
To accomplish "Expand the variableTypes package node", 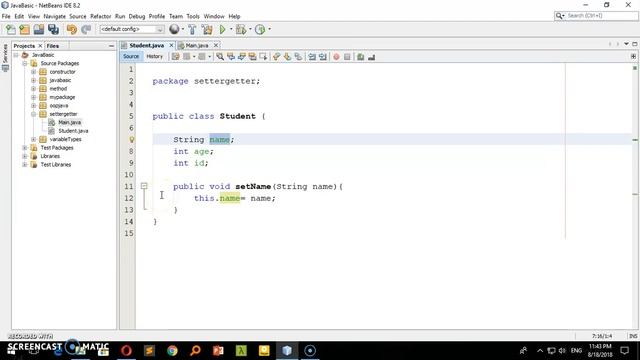I will click(x=33, y=139).
